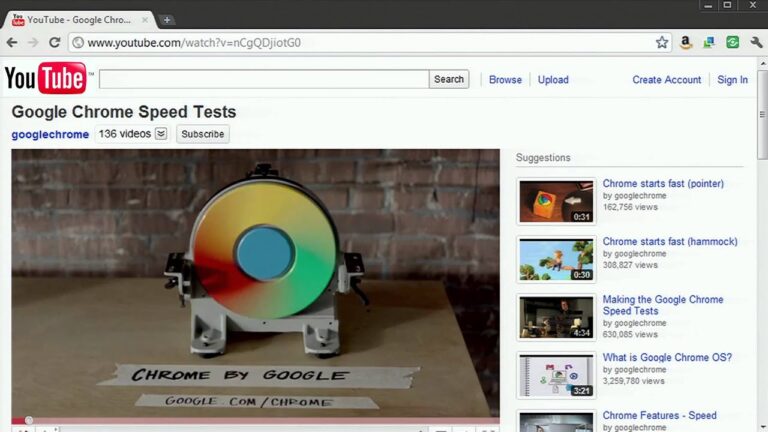The height and width of the screenshot is (432, 768).
Task: Click the video playhead scrubber knob
Action: click(x=29, y=420)
